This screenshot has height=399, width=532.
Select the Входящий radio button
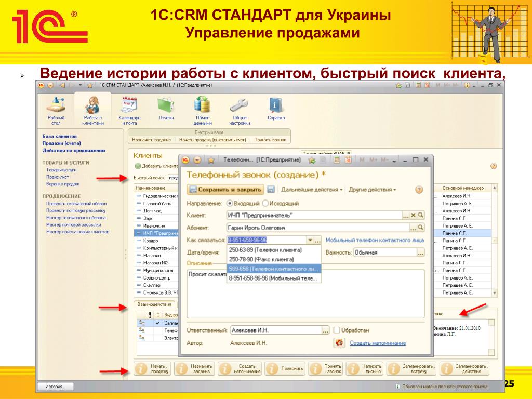tap(230, 203)
